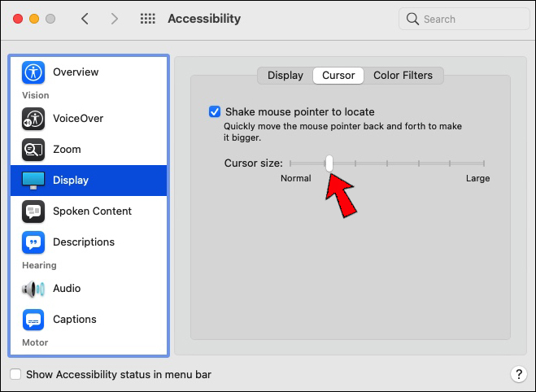Click the Display monitor icon
536x392 pixels.
tap(33, 180)
